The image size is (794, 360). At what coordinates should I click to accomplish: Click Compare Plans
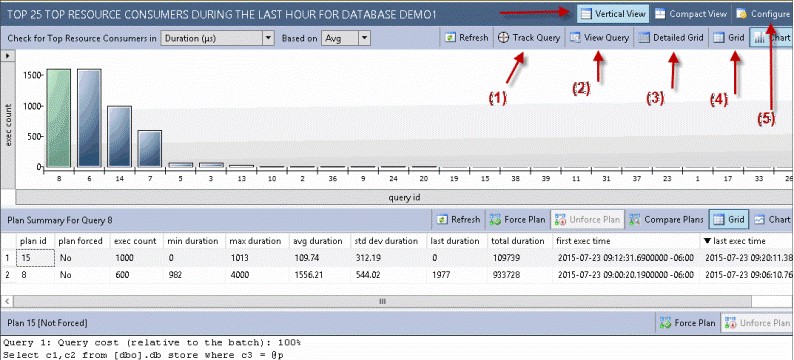666,219
